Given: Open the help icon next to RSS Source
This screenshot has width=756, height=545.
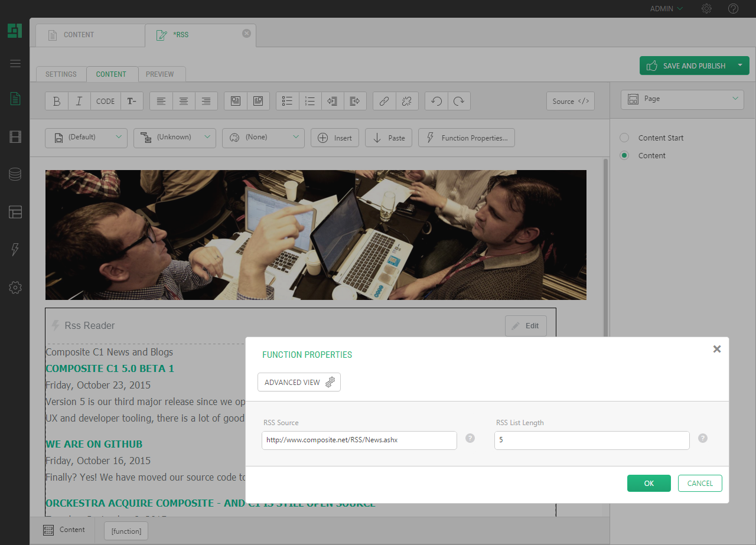Looking at the screenshot, I should click(x=470, y=438).
